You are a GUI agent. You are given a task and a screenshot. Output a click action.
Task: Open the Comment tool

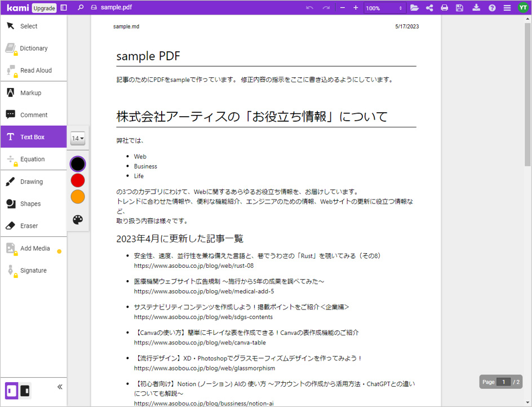pos(33,115)
